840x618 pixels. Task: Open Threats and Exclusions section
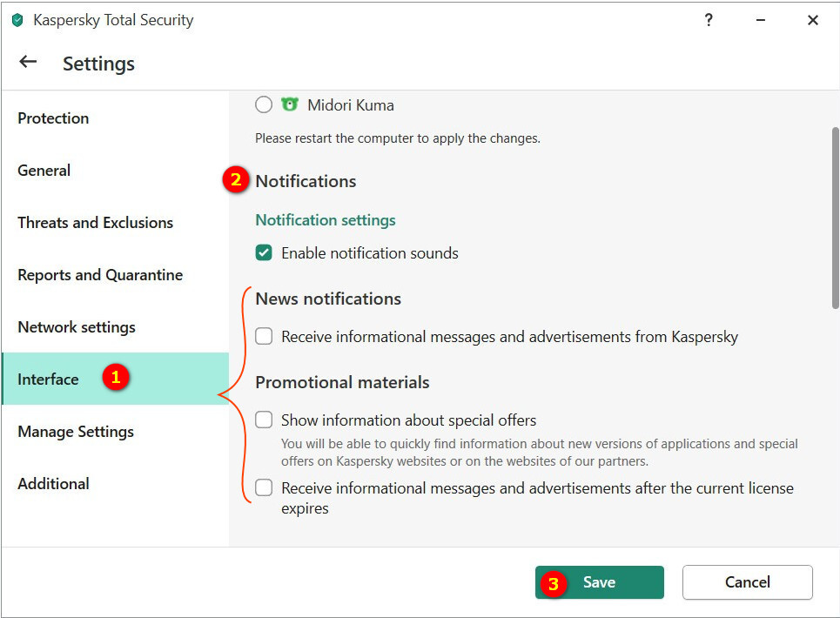95,223
